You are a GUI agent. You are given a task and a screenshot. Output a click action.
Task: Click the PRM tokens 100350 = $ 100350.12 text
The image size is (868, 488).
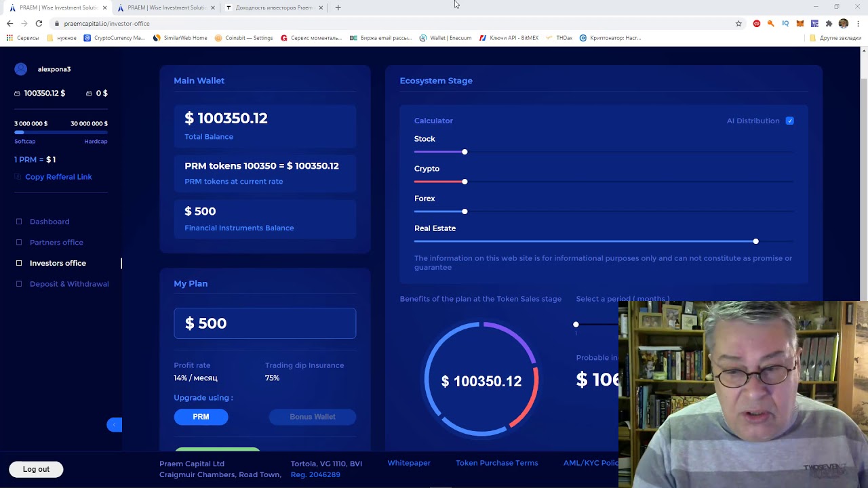(x=262, y=165)
